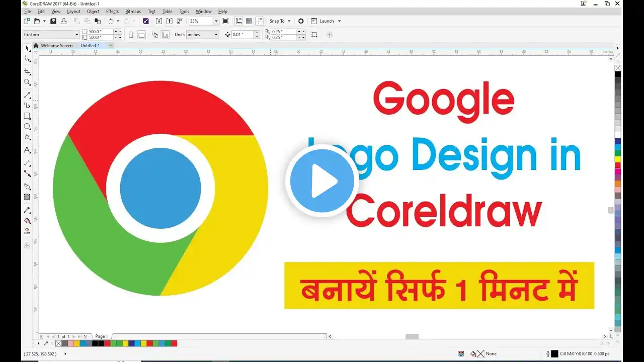Toggle Show grid button
The image size is (644, 362).
point(249,21)
